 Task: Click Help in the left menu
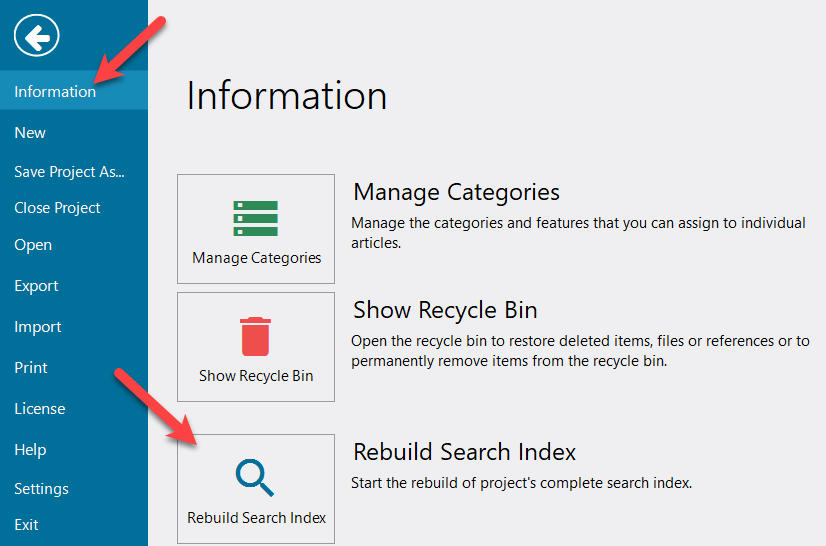pyautogui.click(x=30, y=450)
